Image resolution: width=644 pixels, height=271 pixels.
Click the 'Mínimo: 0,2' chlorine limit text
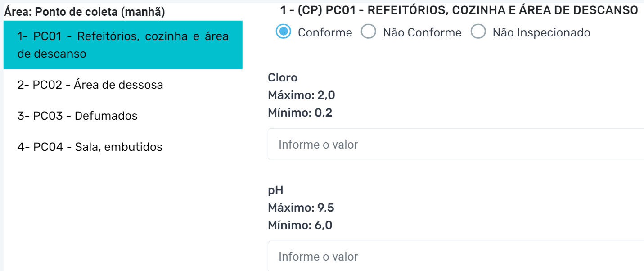click(300, 113)
